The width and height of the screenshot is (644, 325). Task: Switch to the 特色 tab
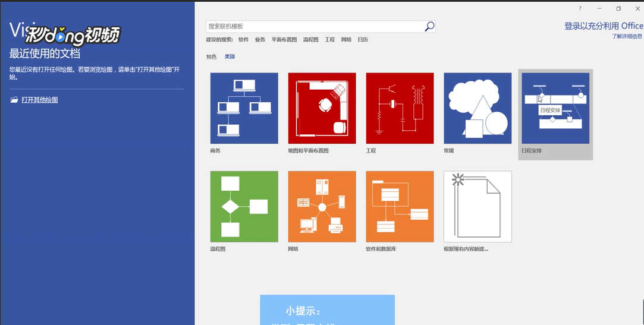(x=211, y=56)
